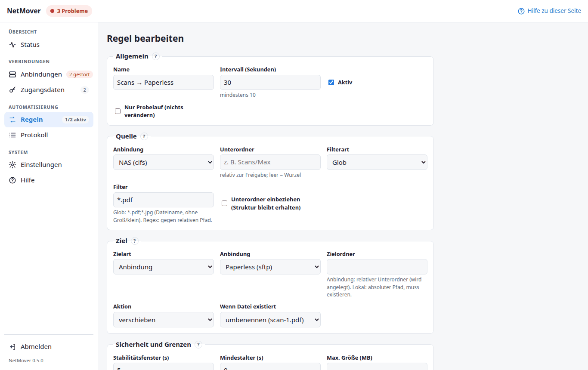Click the Einstellungen gear icon
The width and height of the screenshot is (588, 370).
point(12,165)
